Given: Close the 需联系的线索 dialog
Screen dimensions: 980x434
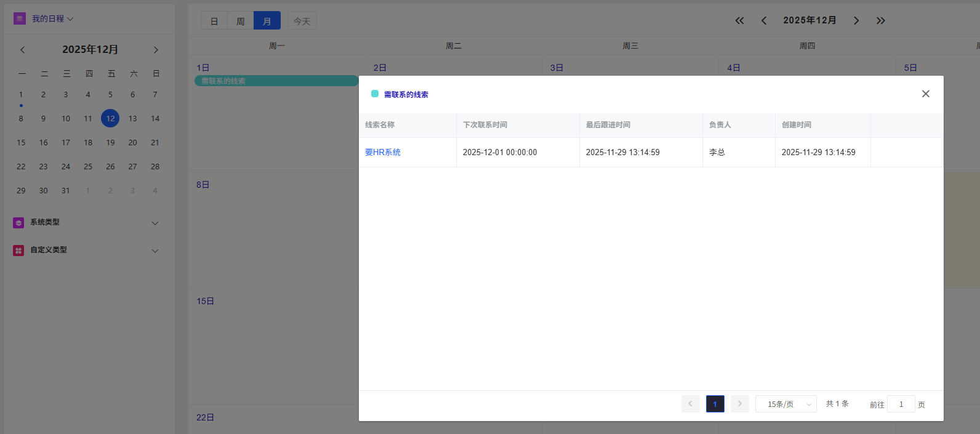Looking at the screenshot, I should [925, 94].
